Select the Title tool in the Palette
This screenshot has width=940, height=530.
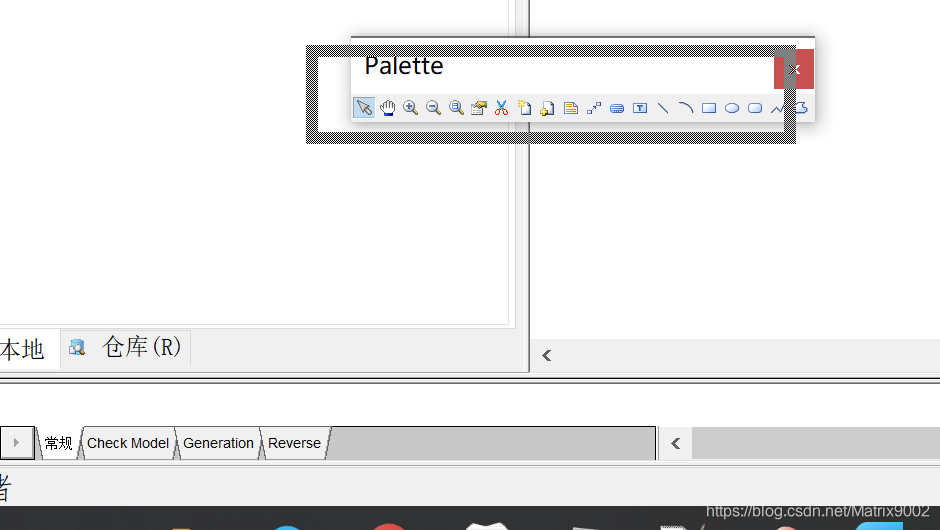coord(617,109)
